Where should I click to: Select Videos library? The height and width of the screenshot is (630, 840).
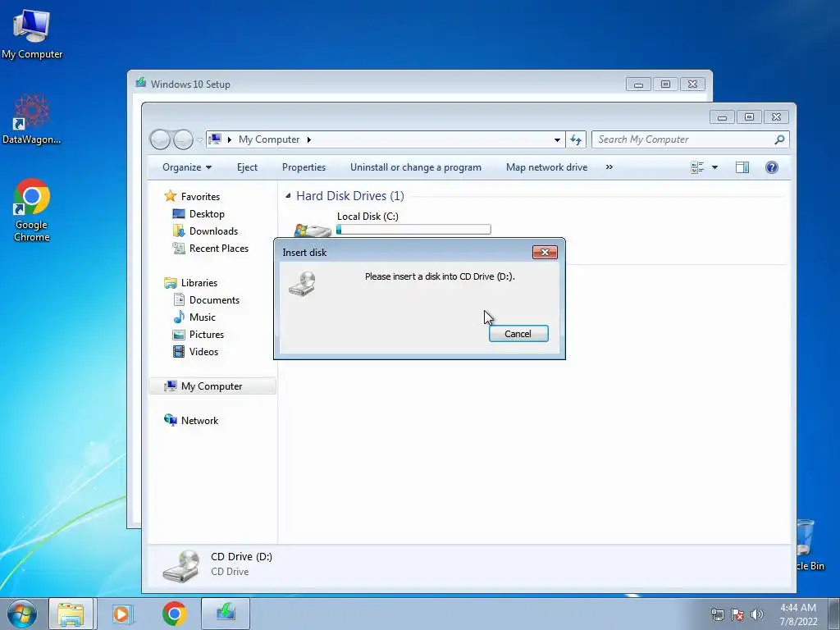[x=203, y=351]
